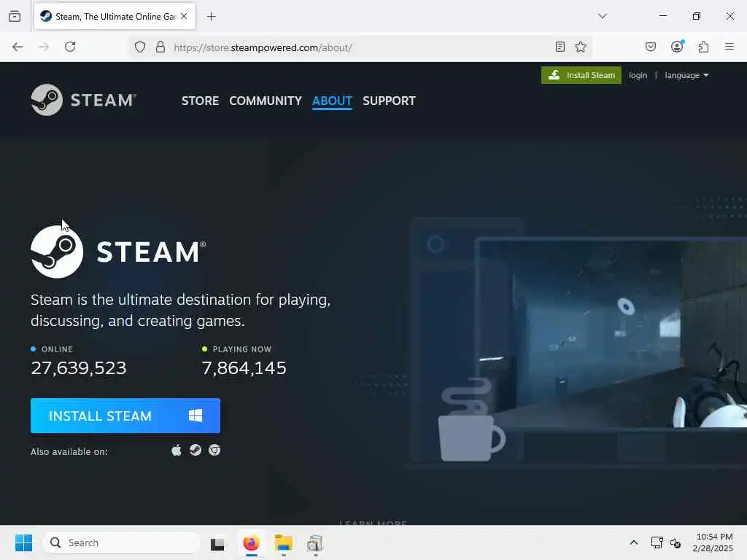Click the green Install Steam button
Screen dimensions: 747x560
tap(581, 75)
